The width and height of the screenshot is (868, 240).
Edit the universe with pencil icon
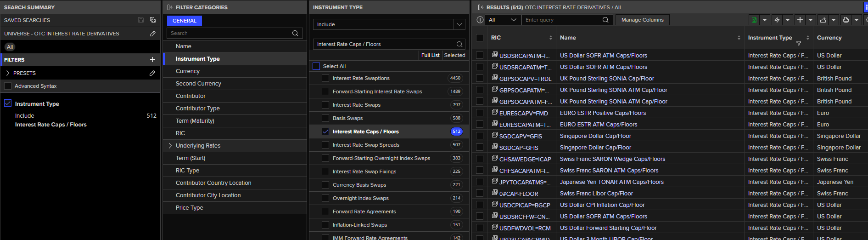(152, 34)
